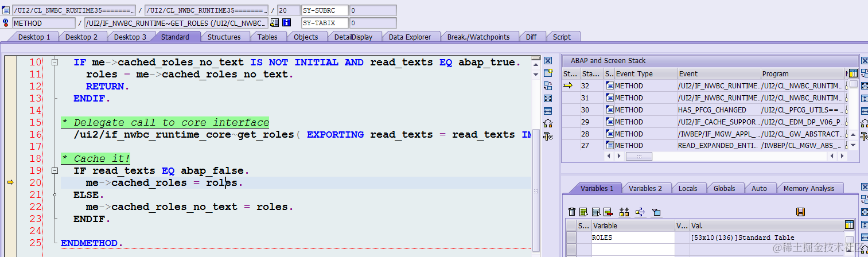
Task: Close the variables tool panel
Action: (865, 188)
